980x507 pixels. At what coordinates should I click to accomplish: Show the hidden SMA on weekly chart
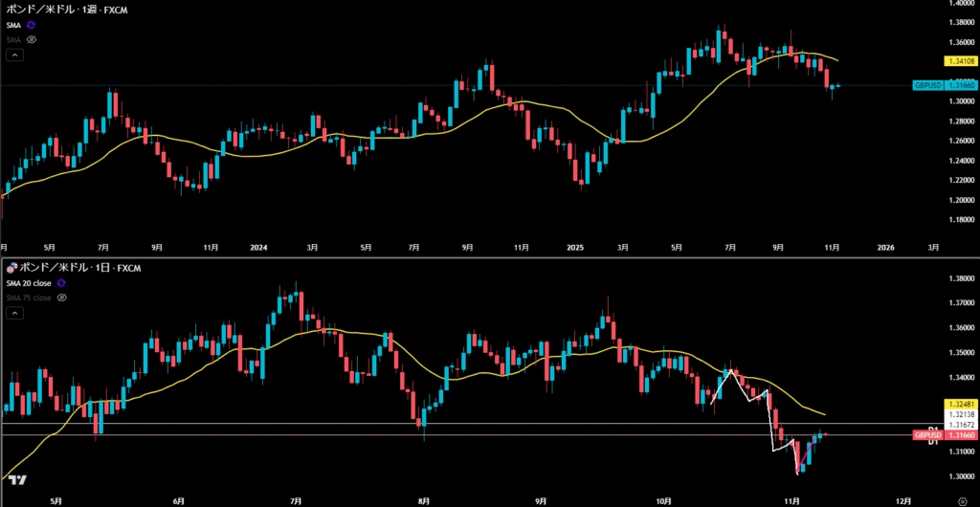tap(31, 40)
